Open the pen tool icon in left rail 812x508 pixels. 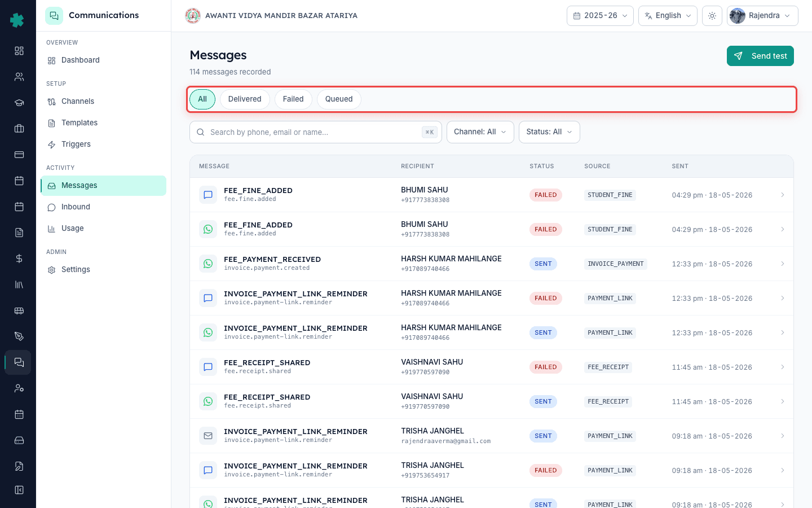[19, 336]
